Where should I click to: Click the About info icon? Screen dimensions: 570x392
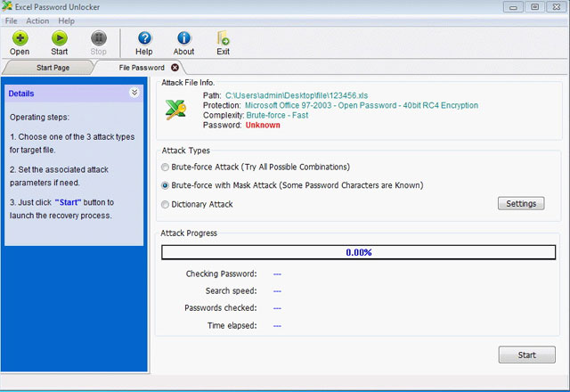pyautogui.click(x=184, y=37)
